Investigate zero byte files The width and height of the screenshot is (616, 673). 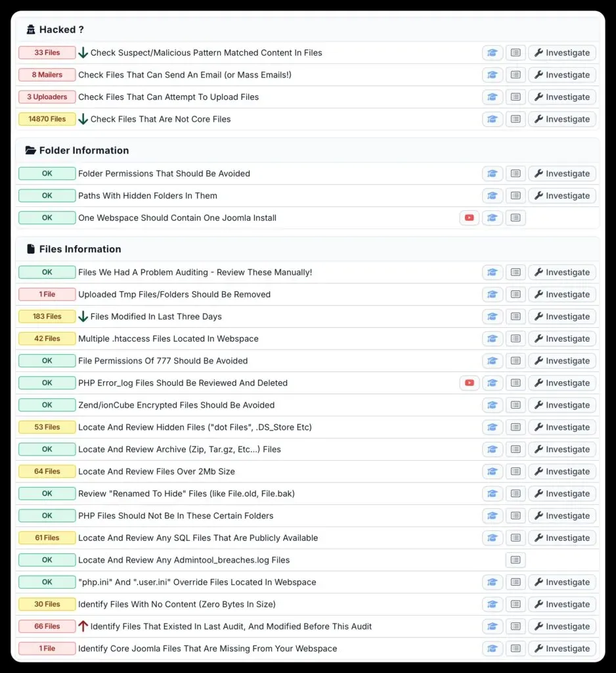tap(562, 604)
